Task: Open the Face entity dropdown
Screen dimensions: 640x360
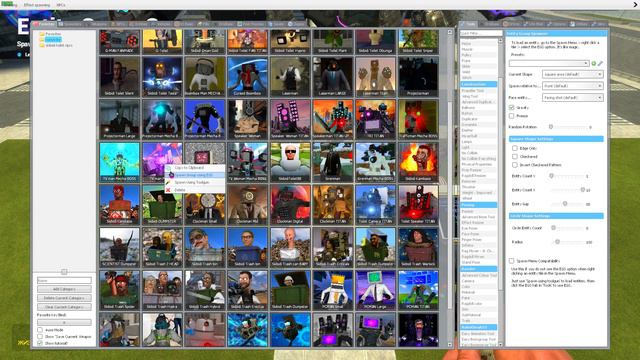Action: tap(573, 98)
